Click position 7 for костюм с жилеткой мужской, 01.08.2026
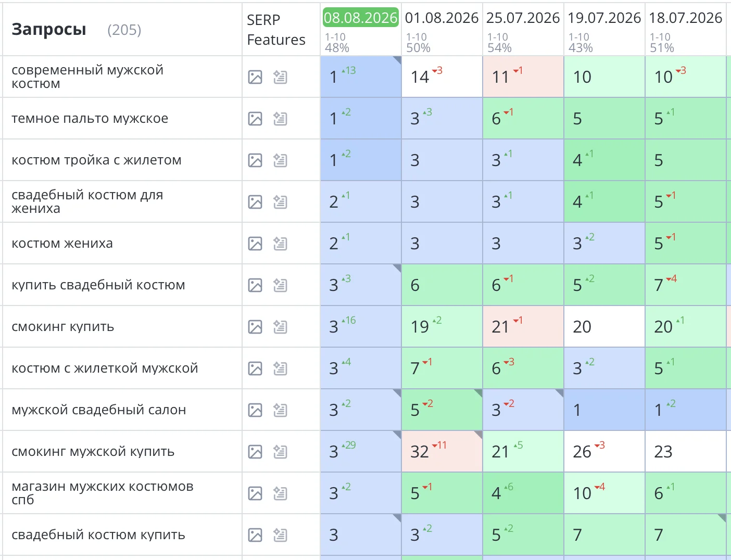Viewport: 731px width, 560px height. [x=442, y=368]
